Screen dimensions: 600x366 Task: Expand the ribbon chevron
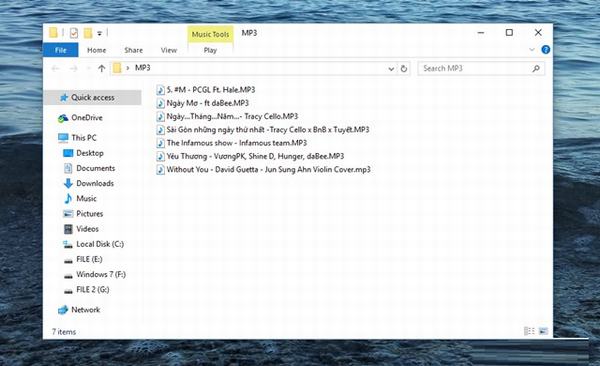coord(532,50)
